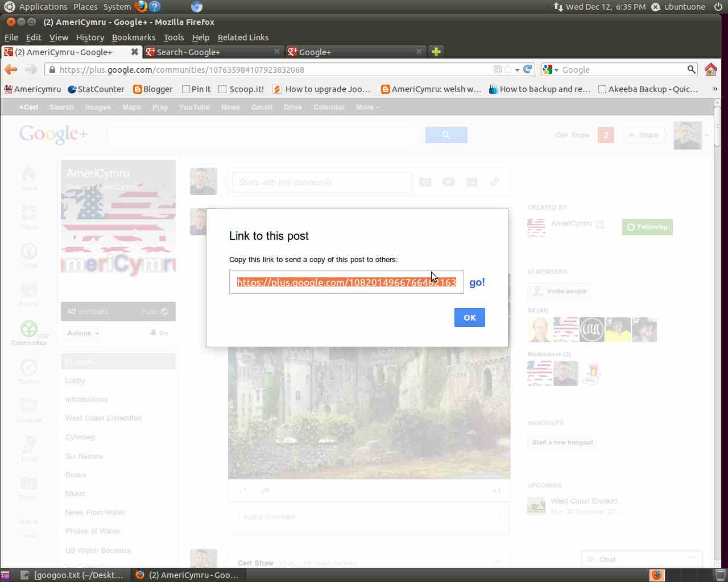Open the help icon in top panel

(155, 7)
